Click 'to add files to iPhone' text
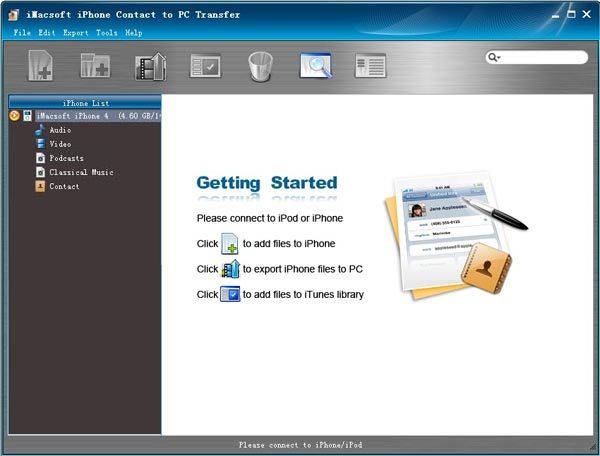Viewport: 600px width, 456px height. coord(289,243)
